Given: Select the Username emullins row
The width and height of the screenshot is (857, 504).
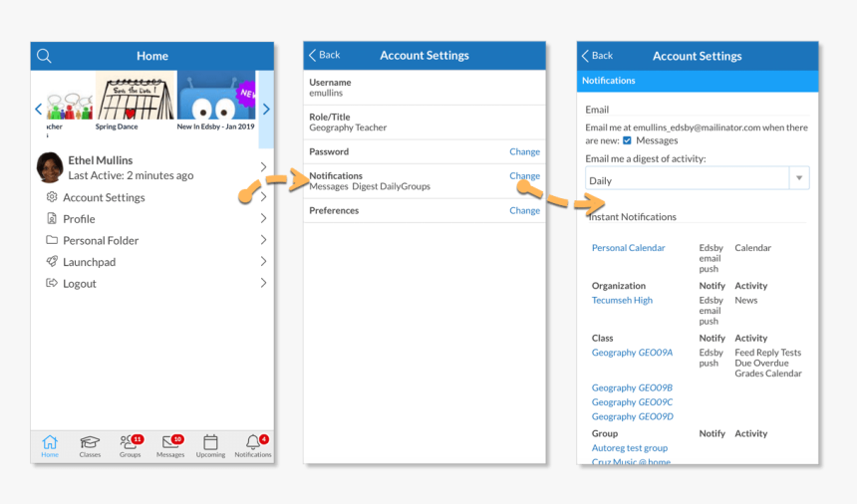Looking at the screenshot, I should coord(425,88).
